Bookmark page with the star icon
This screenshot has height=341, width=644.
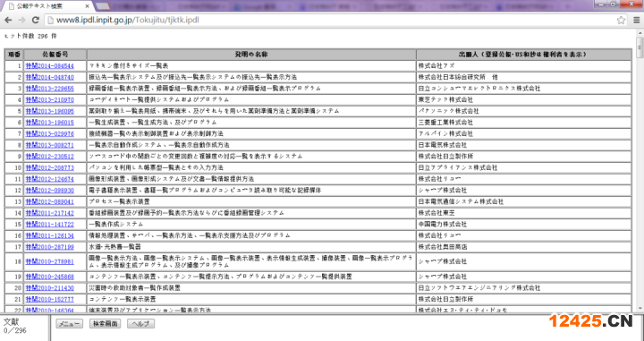coord(621,20)
